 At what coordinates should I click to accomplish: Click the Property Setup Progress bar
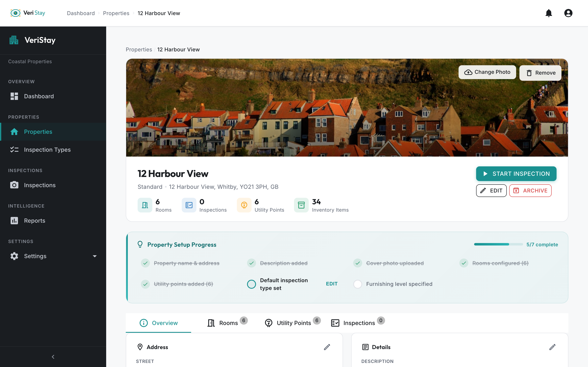498,244
